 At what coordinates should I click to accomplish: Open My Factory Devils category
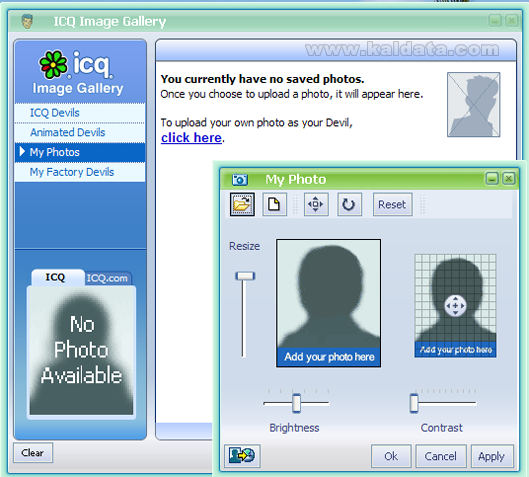tap(80, 172)
